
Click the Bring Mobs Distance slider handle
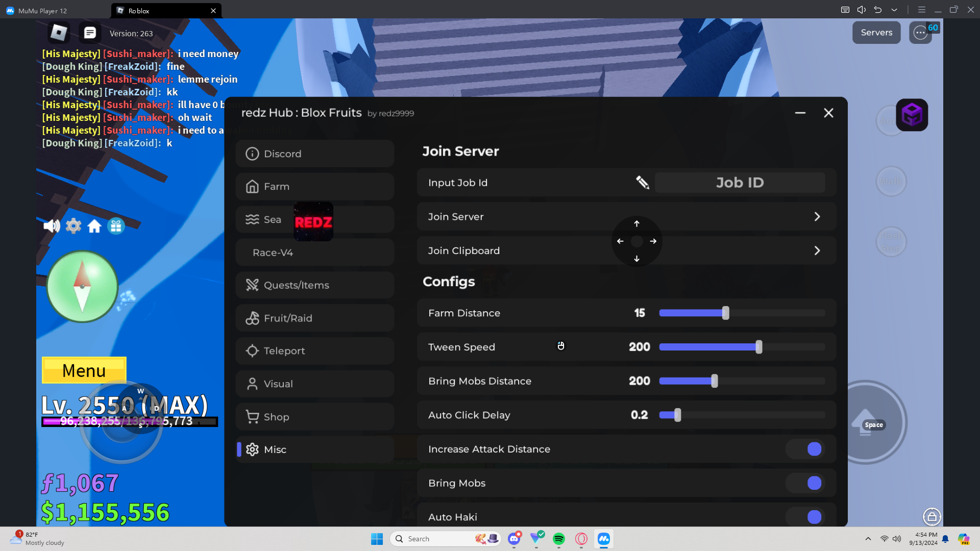pos(715,381)
